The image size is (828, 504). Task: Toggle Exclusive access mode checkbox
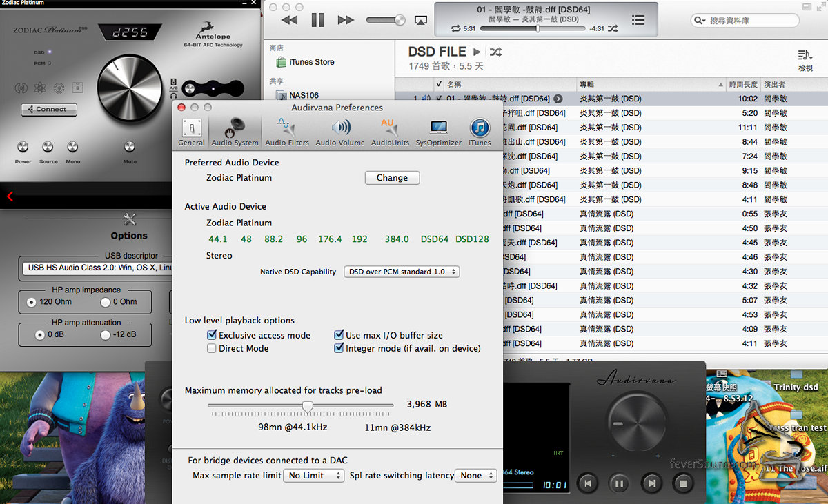[x=212, y=335]
